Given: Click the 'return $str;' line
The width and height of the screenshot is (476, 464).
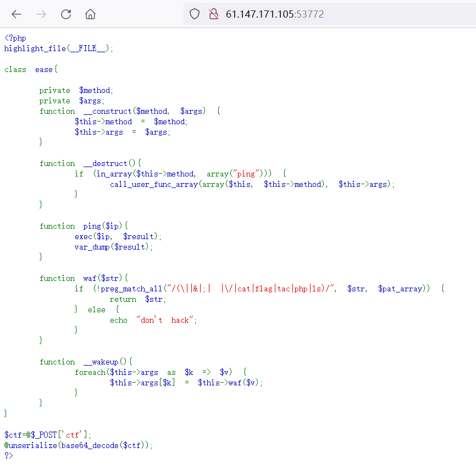Looking at the screenshot, I should pyautogui.click(x=138, y=300).
